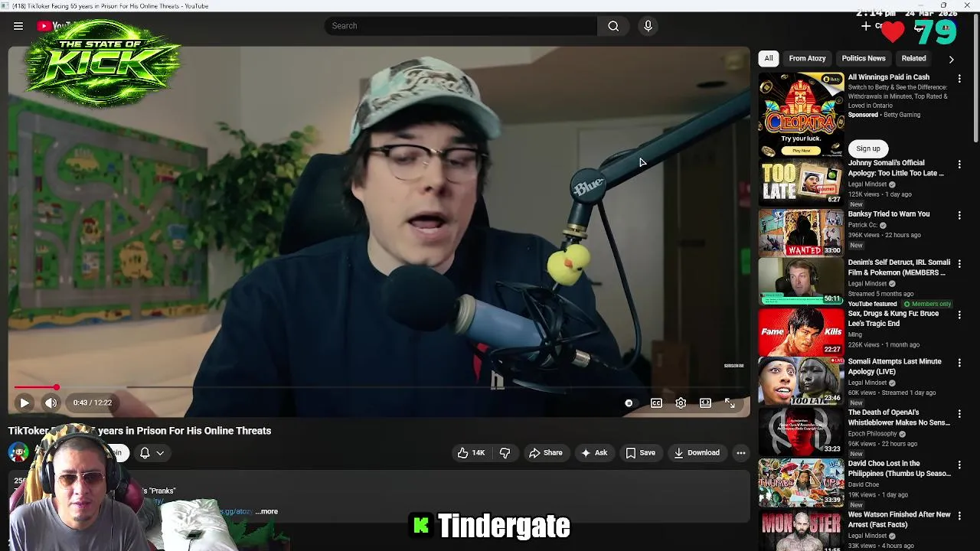Viewport: 980px width, 551px height.
Task: Start voice search with microphone icon
Action: (648, 26)
